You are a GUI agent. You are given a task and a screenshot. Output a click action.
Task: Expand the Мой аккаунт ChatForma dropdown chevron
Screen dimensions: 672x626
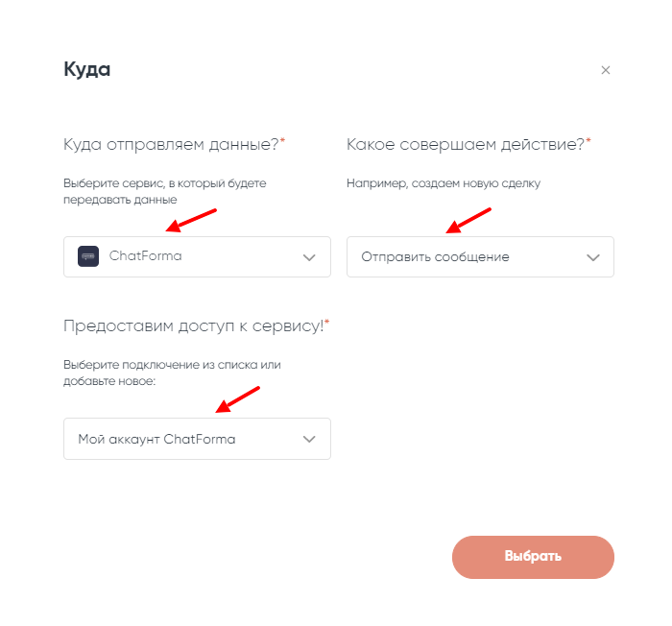(x=309, y=439)
